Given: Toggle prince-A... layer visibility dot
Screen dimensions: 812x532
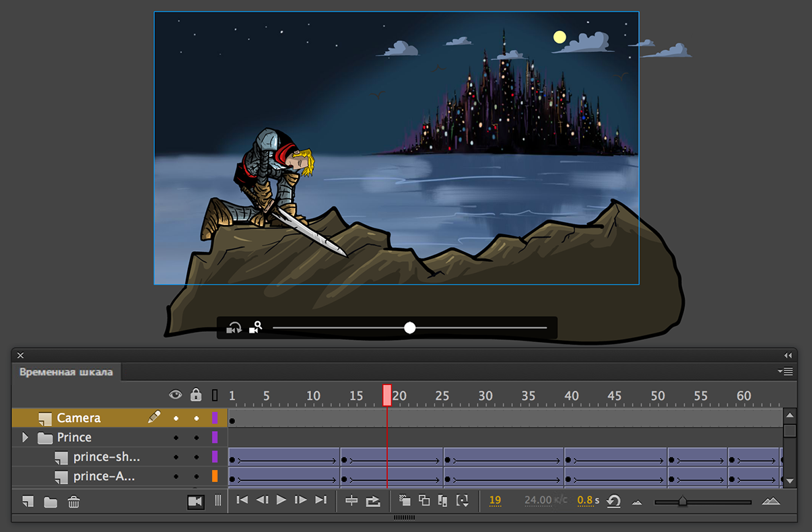Looking at the screenshot, I should (176, 477).
